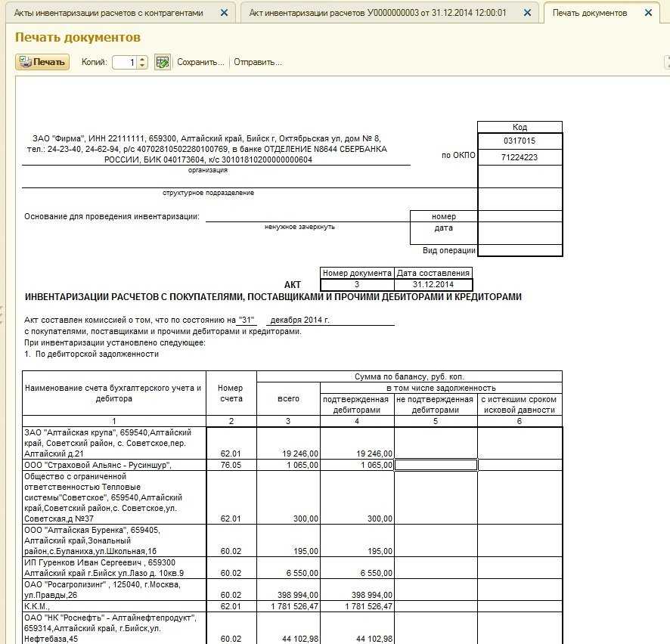670x644 pixels.
Task: Select the 398 994,00 cell in всего column
Action: [x=288, y=590]
